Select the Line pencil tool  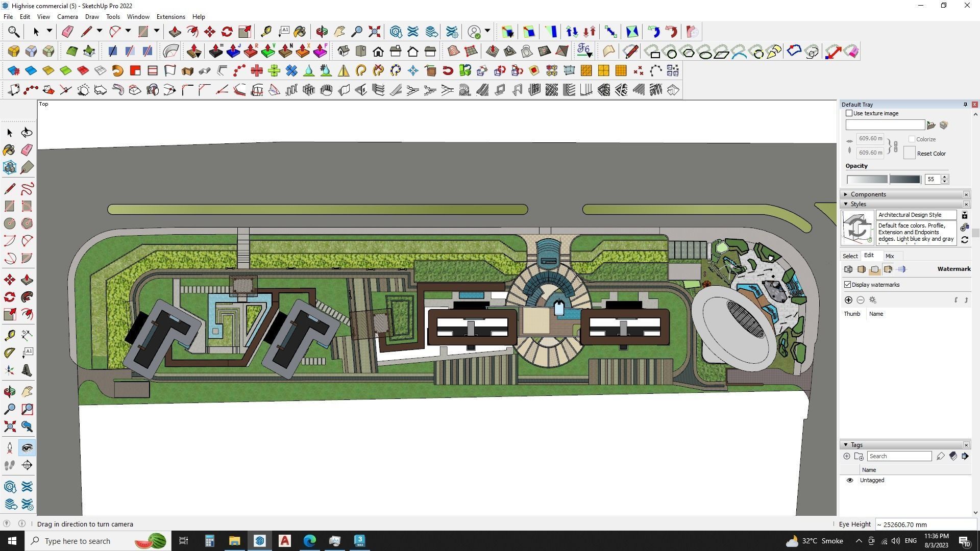[x=9, y=188]
